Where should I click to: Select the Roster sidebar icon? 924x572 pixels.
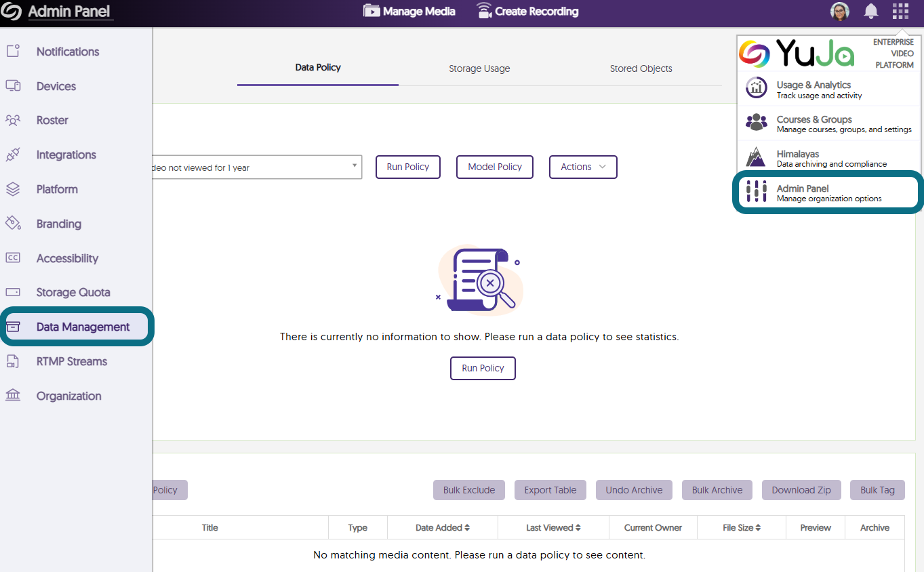pos(13,120)
